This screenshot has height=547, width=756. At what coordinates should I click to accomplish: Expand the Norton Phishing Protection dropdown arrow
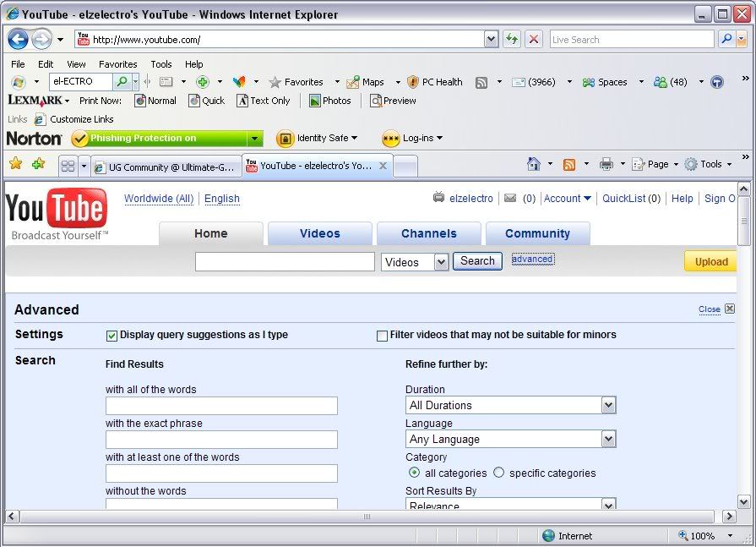coord(254,139)
